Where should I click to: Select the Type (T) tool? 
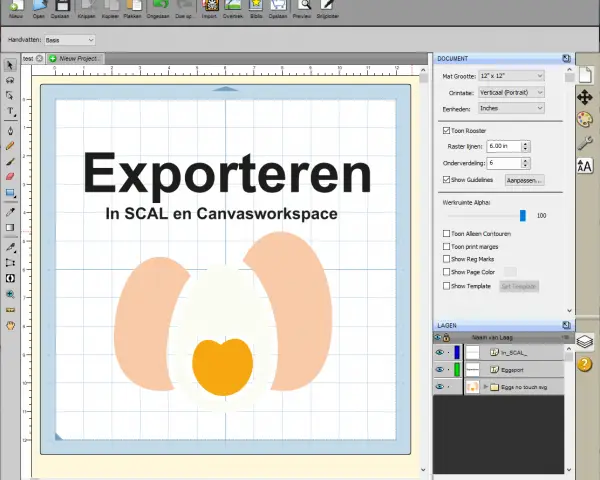(10, 111)
